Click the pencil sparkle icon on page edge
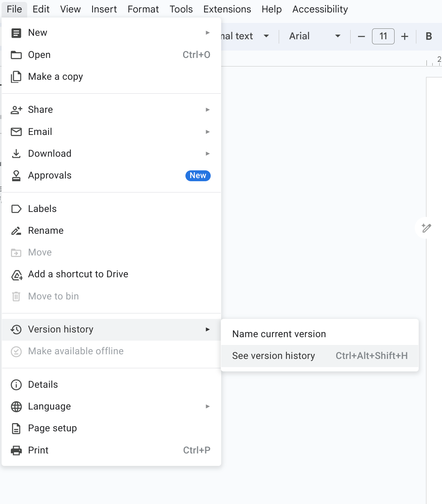This screenshot has height=504, width=442. pos(426,228)
